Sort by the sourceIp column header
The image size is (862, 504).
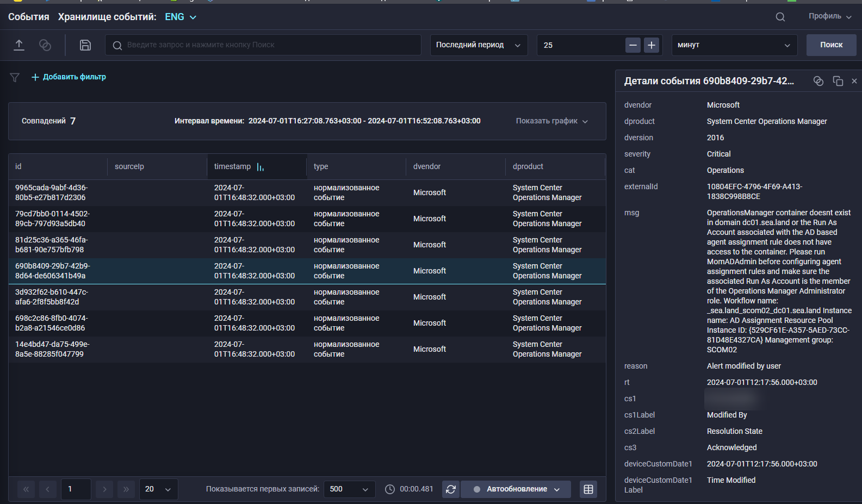(x=158, y=167)
